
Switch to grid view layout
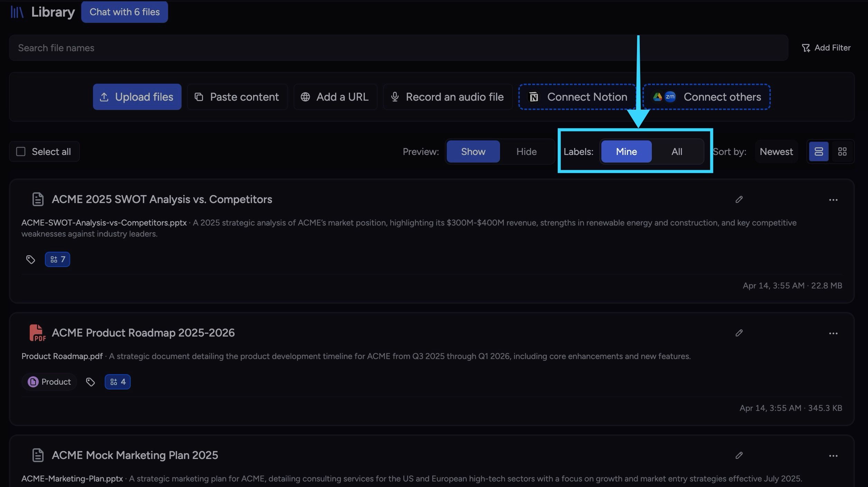point(842,151)
